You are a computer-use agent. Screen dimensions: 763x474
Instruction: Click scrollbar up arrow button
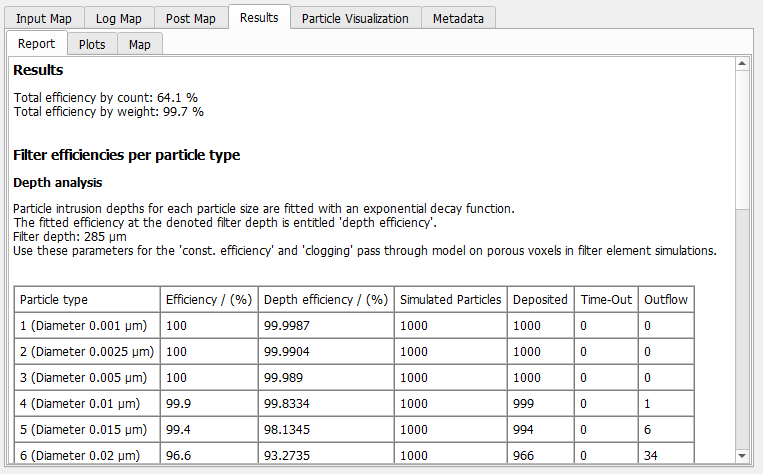pos(742,64)
